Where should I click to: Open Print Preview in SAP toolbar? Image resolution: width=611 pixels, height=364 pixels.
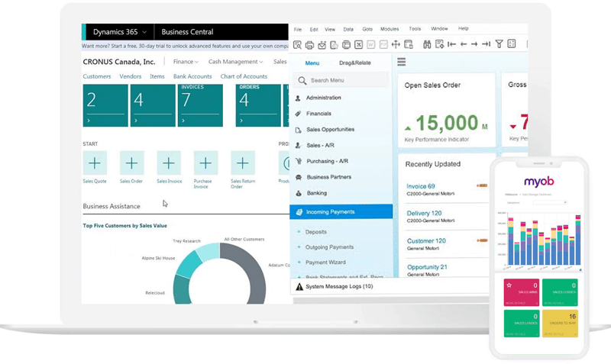click(x=297, y=45)
